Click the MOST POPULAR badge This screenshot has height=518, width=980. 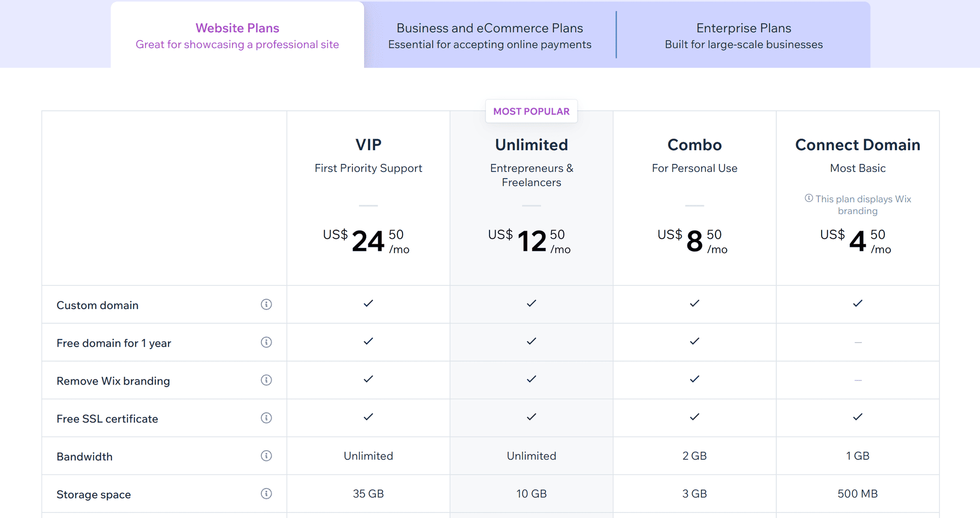coord(531,111)
